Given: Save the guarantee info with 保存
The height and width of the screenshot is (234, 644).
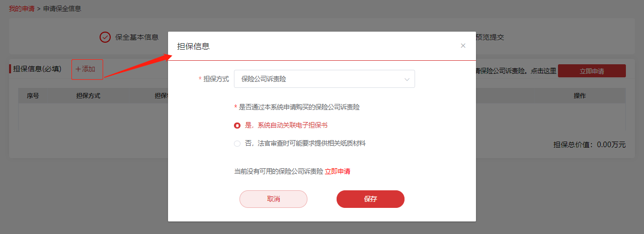Looking at the screenshot, I should pos(370,199).
